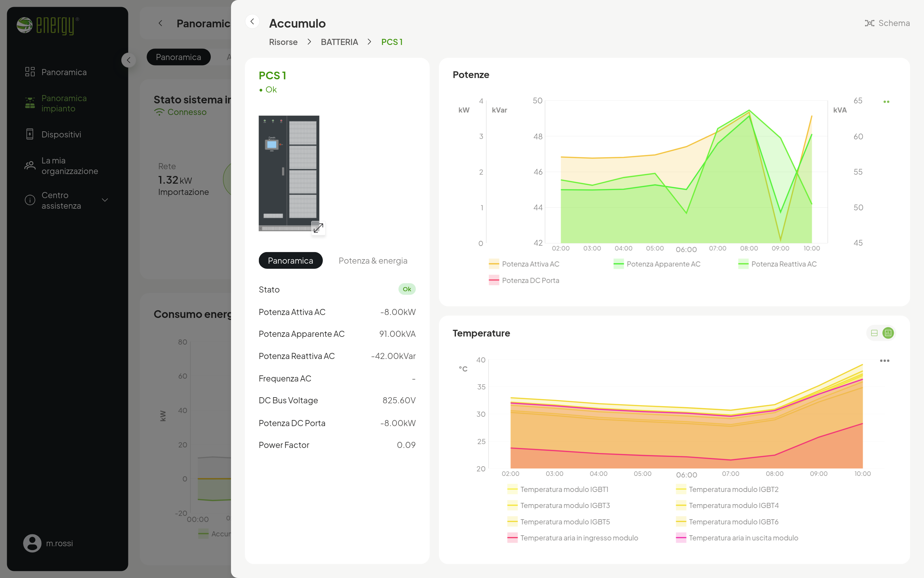Click the PCS cabinet thumbnail
This screenshot has height=578, width=924.
(289, 173)
